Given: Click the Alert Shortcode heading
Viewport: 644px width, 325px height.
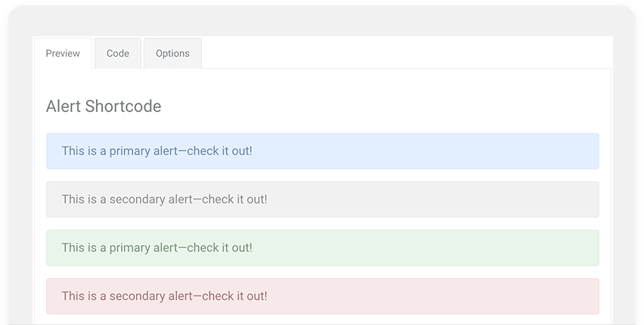Looking at the screenshot, I should (x=104, y=107).
